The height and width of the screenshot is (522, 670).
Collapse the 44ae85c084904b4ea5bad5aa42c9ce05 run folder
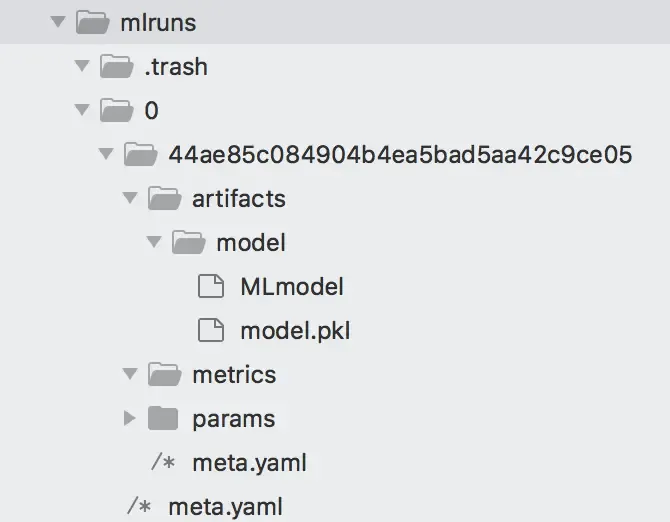(106, 153)
